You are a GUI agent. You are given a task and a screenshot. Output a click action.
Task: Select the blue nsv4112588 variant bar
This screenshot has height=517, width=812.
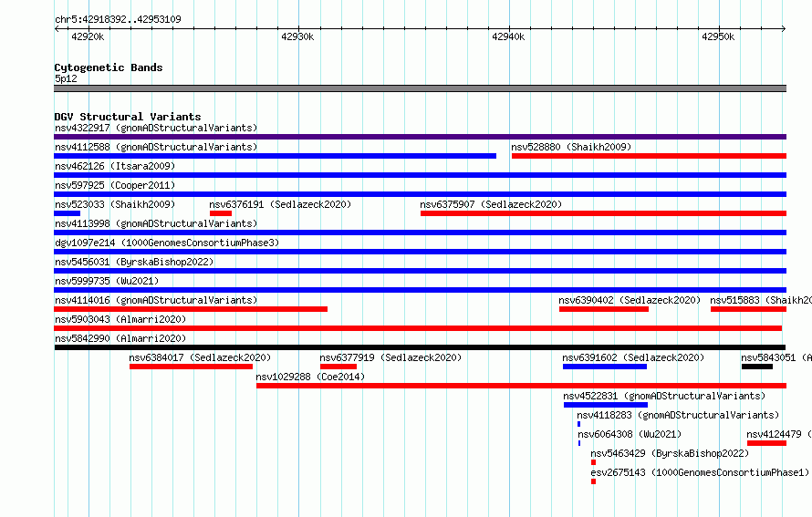click(x=275, y=156)
